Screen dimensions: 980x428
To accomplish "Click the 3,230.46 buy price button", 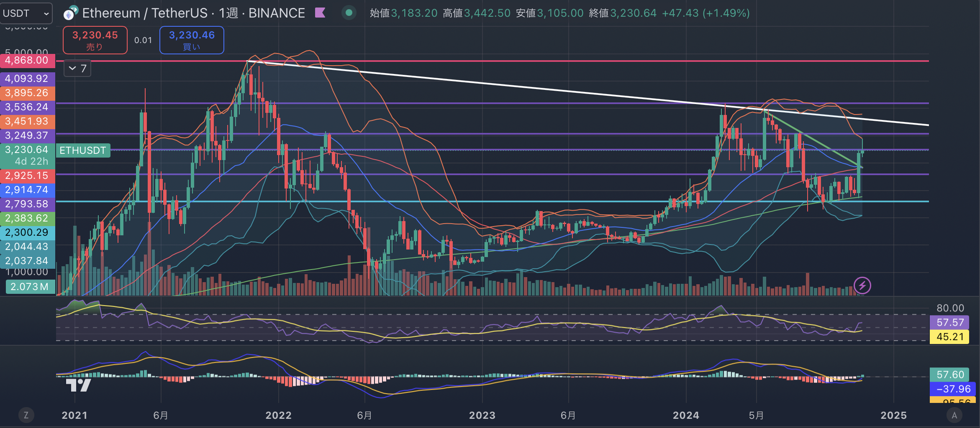I will point(192,40).
